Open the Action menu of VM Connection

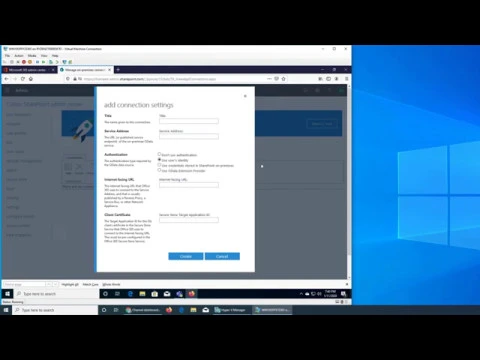tap(19, 56)
